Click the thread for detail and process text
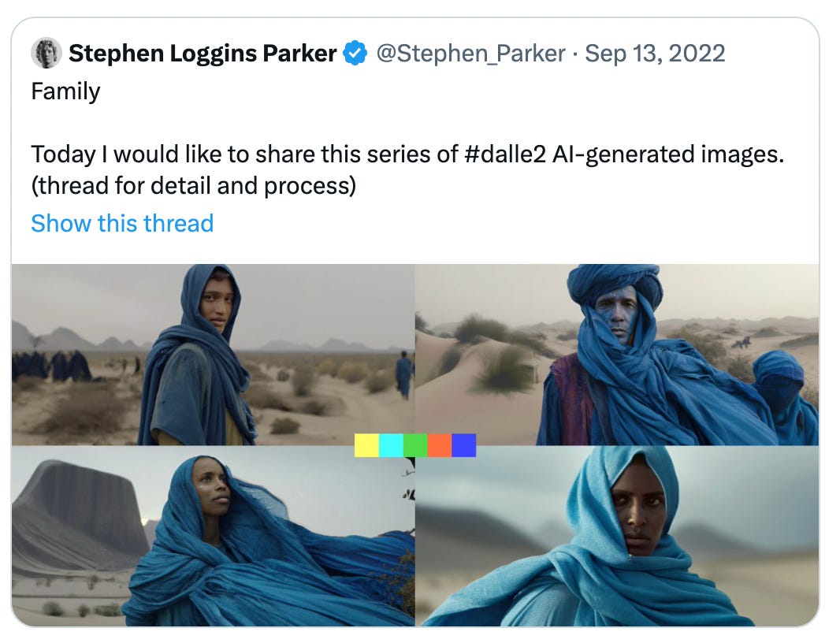Image resolution: width=840 pixels, height=643 pixels. [x=193, y=186]
